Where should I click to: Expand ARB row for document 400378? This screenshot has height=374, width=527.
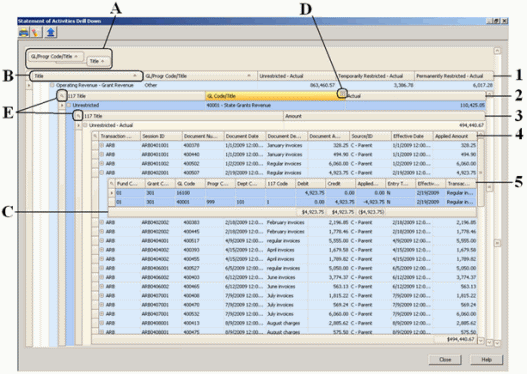point(102,145)
